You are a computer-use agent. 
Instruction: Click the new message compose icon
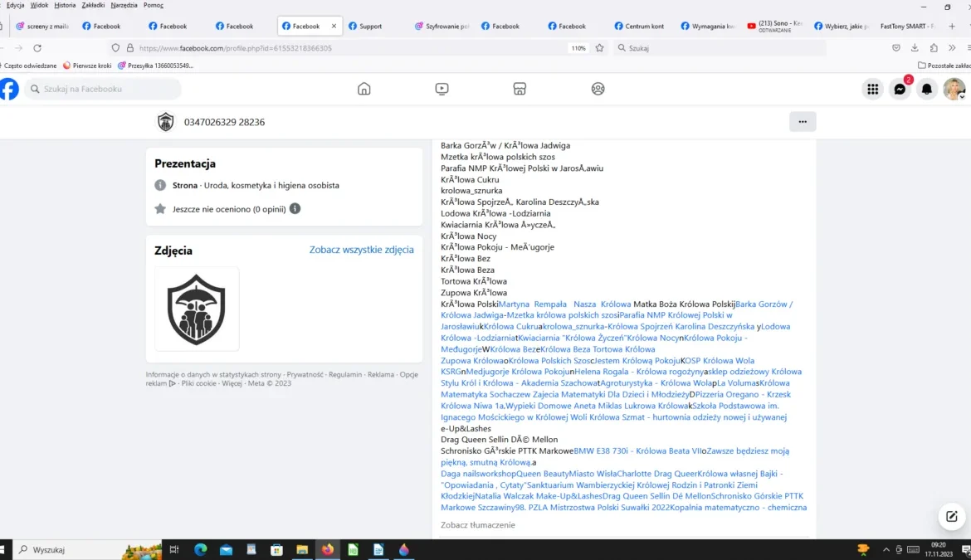[951, 516]
